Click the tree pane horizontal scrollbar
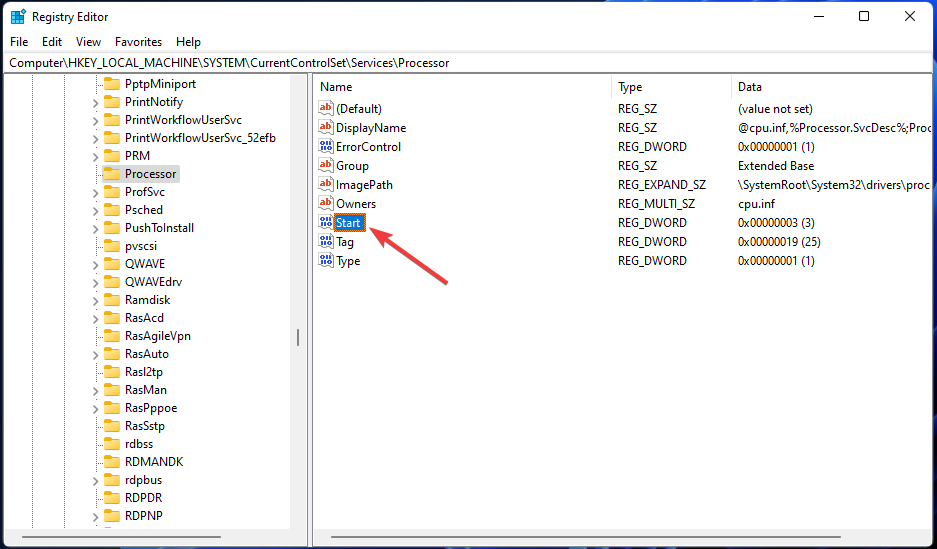 (122, 536)
